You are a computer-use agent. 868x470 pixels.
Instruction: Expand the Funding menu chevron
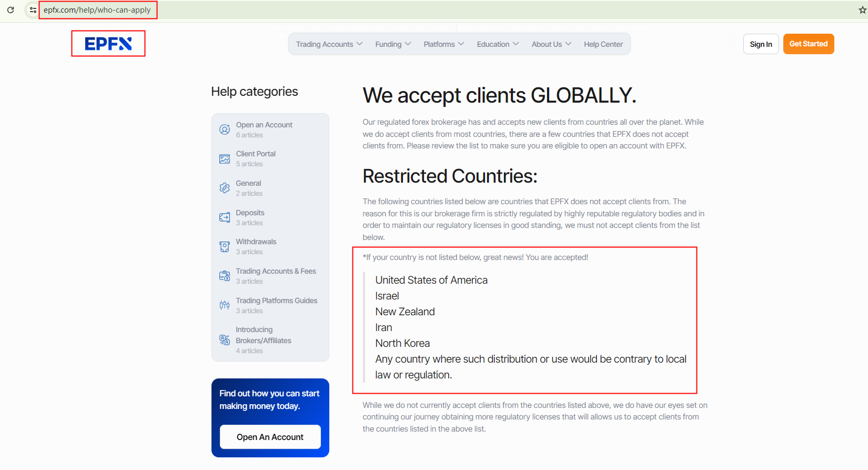click(408, 44)
